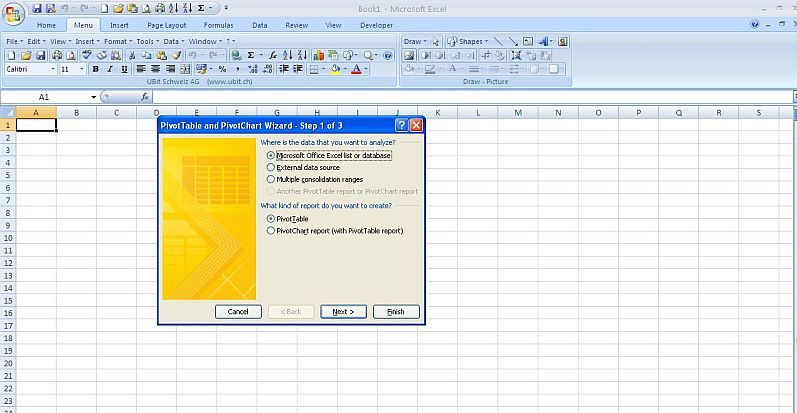
Task: Click the percent style icon
Action: point(221,70)
